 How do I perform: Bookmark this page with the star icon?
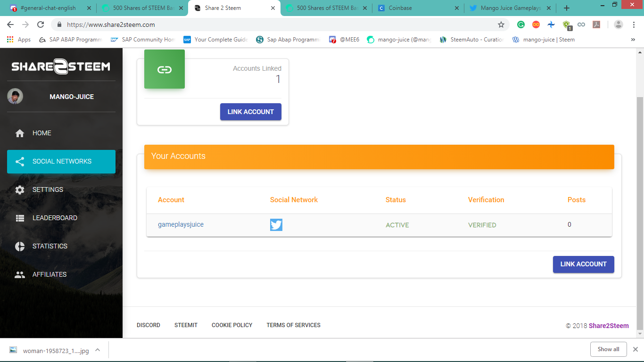click(501, 25)
